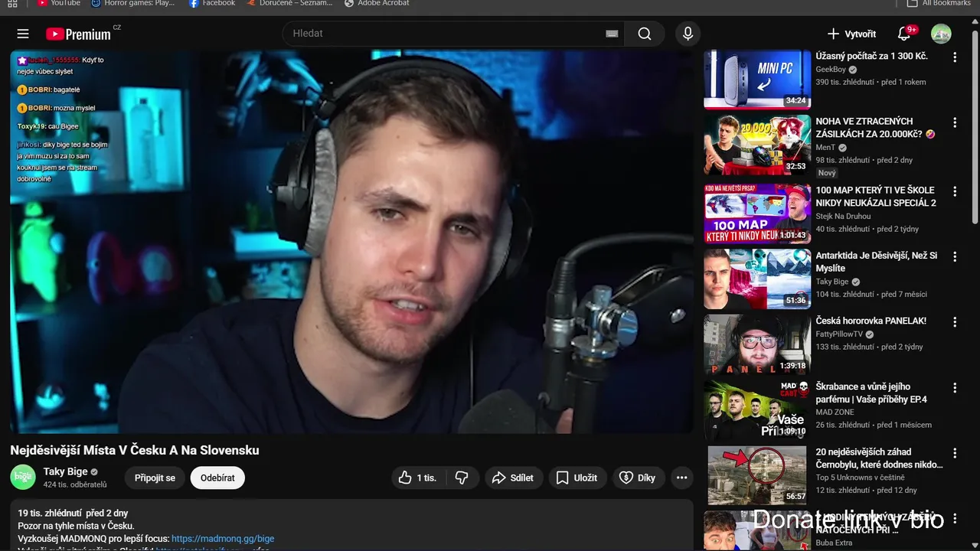Open the MAD ZONE channel name
Viewport: 980px width, 551px height.
(835, 412)
